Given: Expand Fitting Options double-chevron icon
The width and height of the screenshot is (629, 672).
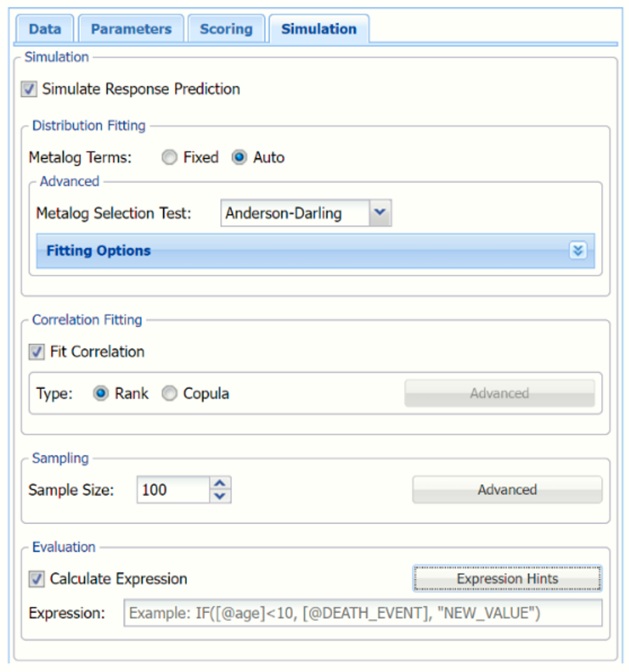Looking at the screenshot, I should point(578,250).
